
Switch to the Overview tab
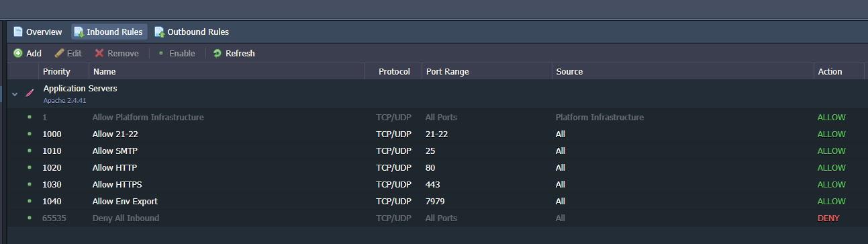tap(38, 32)
